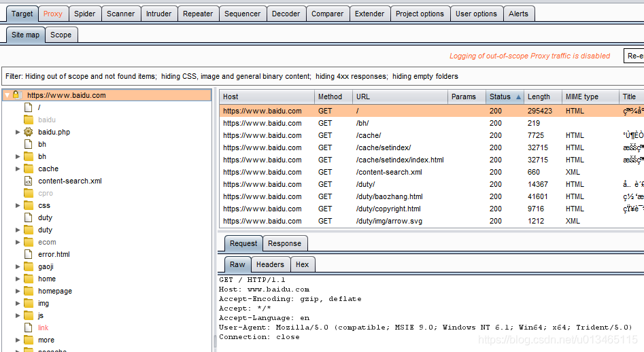Screen dimensions: 644x352
Task: Click the lock icon beside https://www.baidu.com
Action: tap(16, 94)
